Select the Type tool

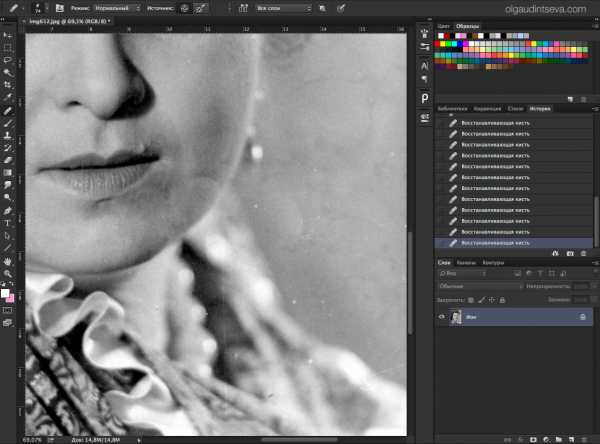coord(7,223)
